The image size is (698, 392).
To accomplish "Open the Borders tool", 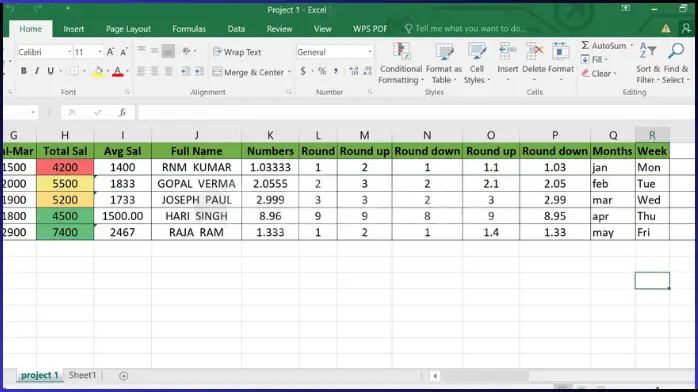I will (x=74, y=71).
